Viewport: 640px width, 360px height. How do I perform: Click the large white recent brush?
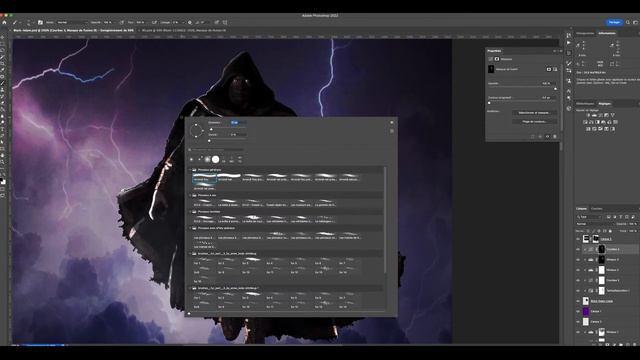pos(216,160)
